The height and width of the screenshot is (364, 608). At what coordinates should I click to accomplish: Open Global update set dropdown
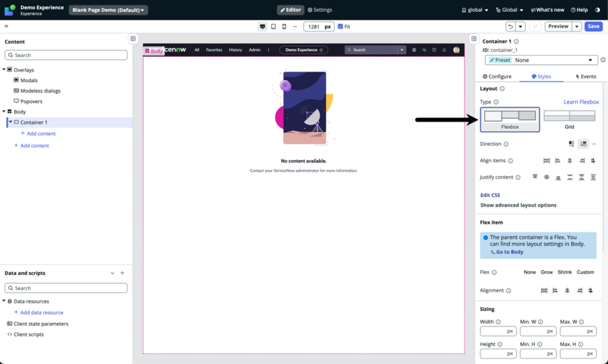pos(510,10)
